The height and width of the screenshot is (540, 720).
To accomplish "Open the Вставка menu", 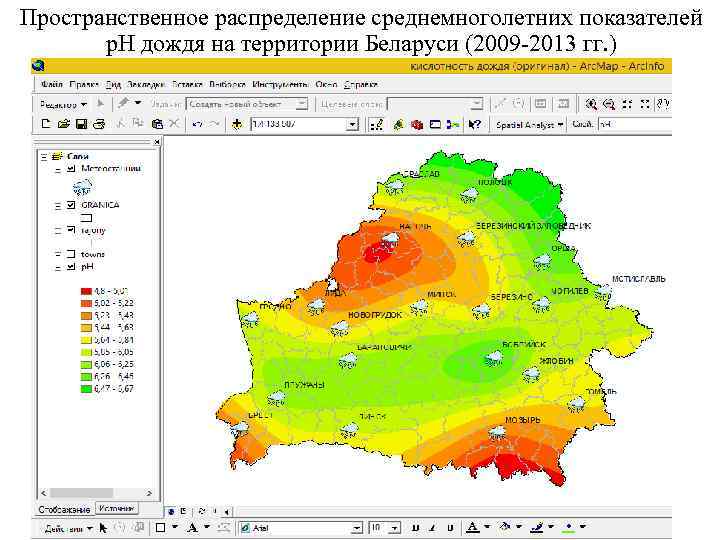I will (x=187, y=84).
